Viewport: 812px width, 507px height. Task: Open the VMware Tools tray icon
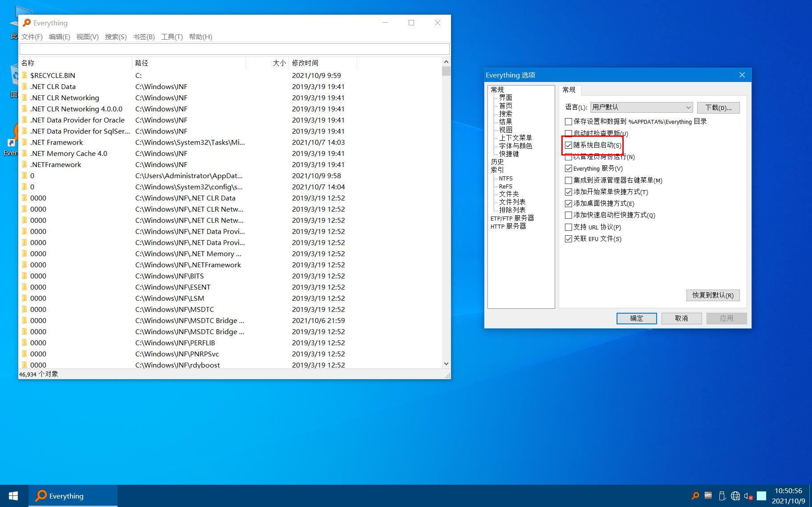point(708,496)
